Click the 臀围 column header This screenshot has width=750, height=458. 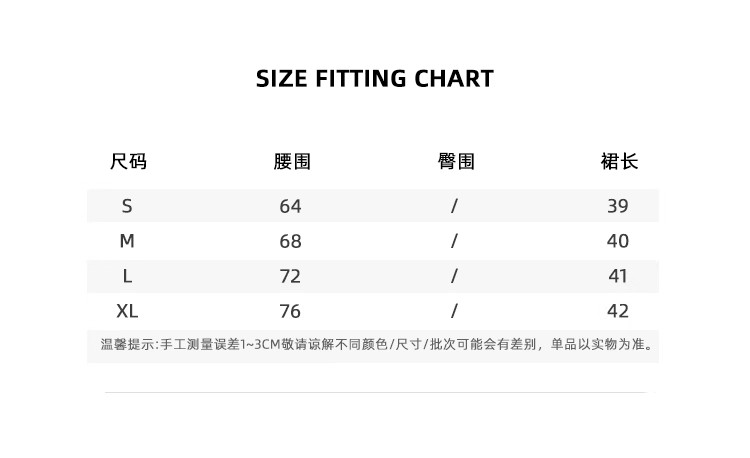point(456,161)
